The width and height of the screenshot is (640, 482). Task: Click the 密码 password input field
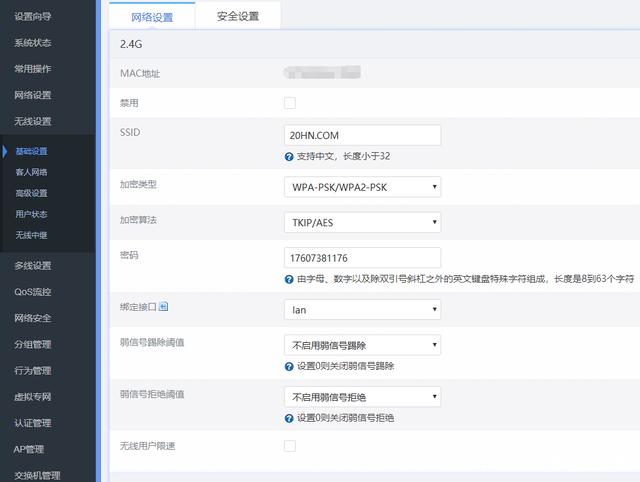(362, 257)
